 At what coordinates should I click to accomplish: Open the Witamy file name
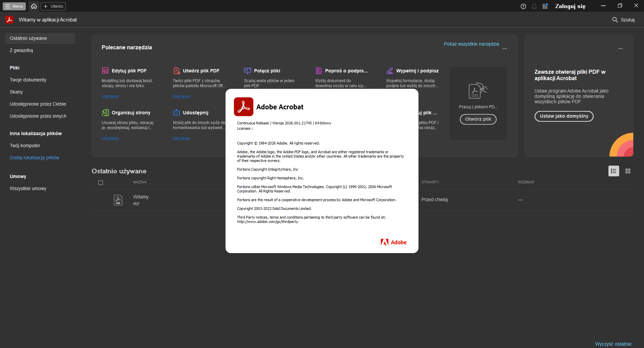[141, 197]
